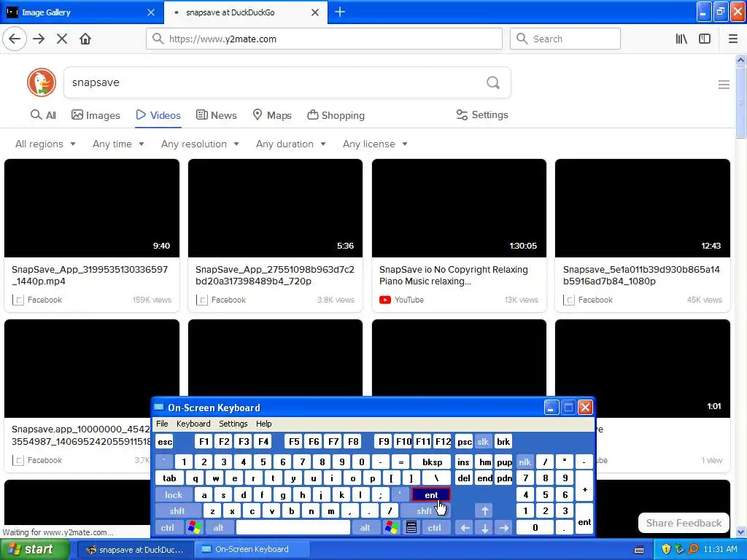The width and height of the screenshot is (747, 560).
Task: Open the Keyboard menu in On-Screen Keyboard
Action: pyautogui.click(x=193, y=424)
